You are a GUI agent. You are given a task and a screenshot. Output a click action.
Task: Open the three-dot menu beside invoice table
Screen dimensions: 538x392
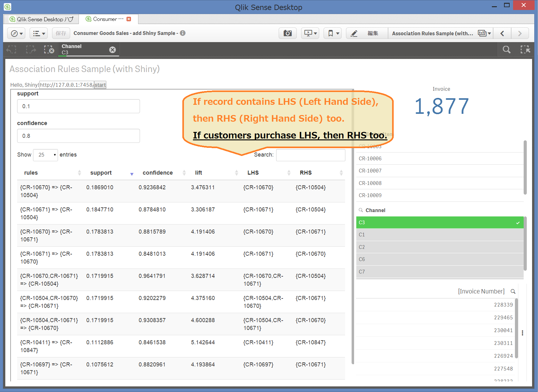[522, 333]
